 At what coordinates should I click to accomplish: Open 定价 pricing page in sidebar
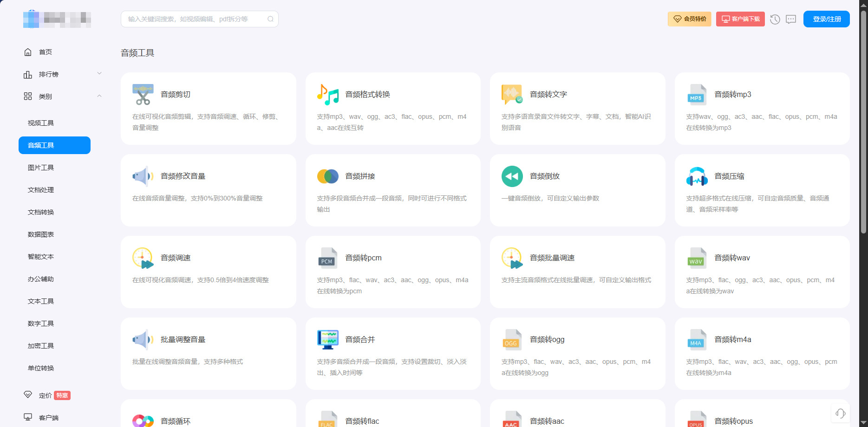(45, 395)
